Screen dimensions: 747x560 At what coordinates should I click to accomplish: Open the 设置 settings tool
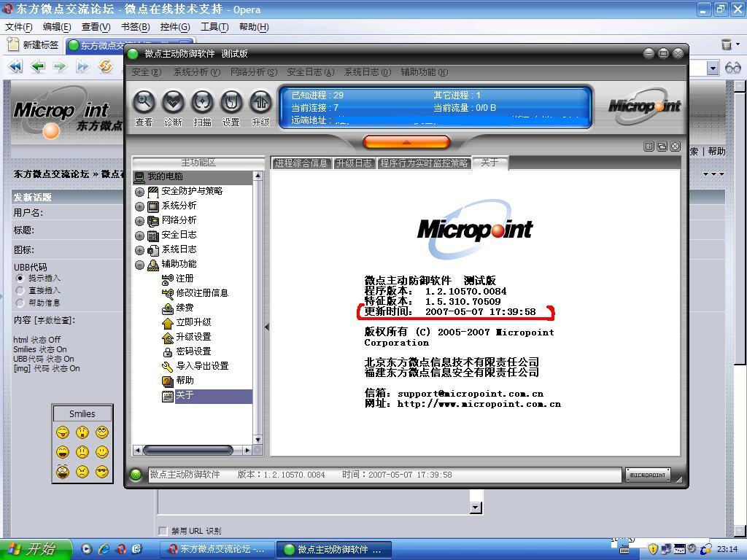tap(231, 102)
